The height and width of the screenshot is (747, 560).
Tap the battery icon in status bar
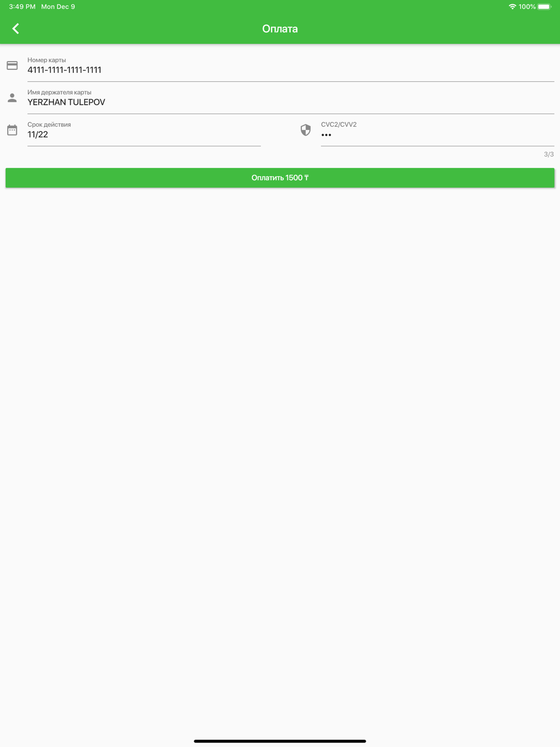coord(544,7)
